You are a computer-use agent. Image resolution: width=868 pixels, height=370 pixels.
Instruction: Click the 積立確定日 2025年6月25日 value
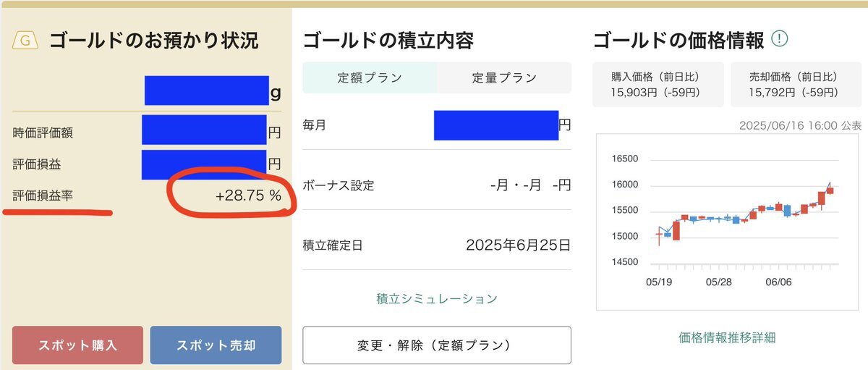(x=518, y=245)
